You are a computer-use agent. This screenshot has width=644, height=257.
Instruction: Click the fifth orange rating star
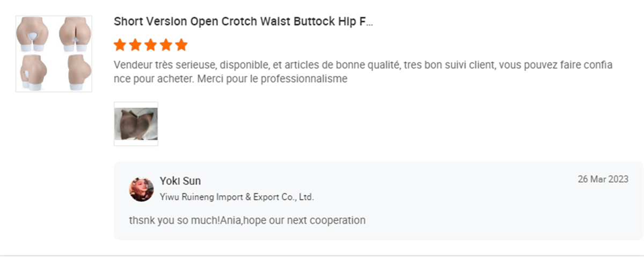tap(181, 45)
